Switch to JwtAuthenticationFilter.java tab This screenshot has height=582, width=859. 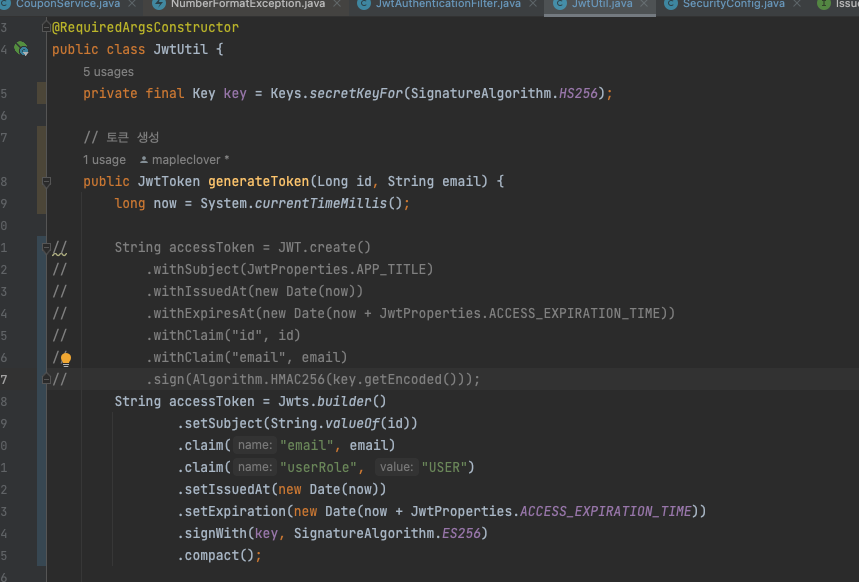pyautogui.click(x=448, y=4)
